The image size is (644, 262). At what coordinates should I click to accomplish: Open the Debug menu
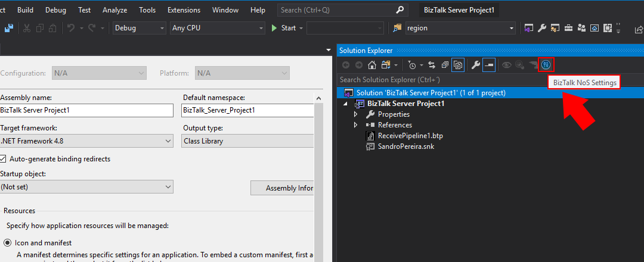click(x=55, y=10)
